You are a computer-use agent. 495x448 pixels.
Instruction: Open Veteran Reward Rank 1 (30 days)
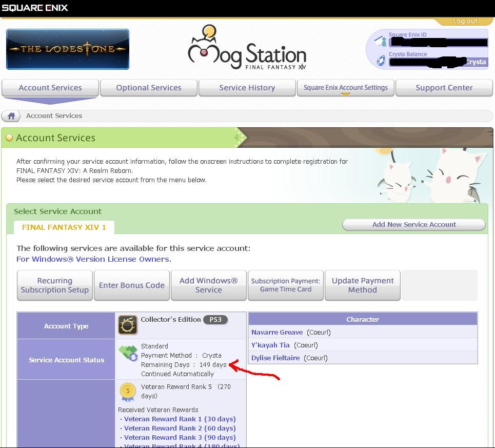coord(180,419)
